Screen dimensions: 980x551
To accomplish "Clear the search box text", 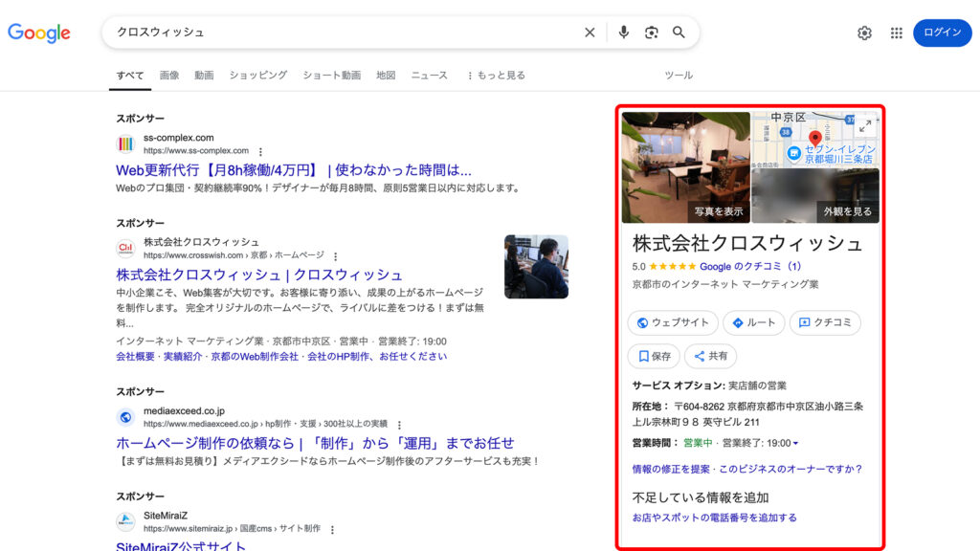I will (590, 33).
